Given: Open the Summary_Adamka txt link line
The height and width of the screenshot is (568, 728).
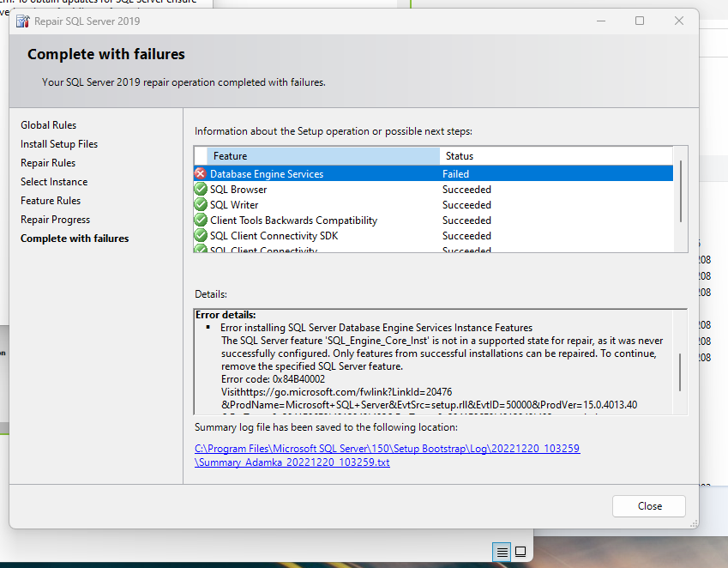Looking at the screenshot, I should pos(292,462).
